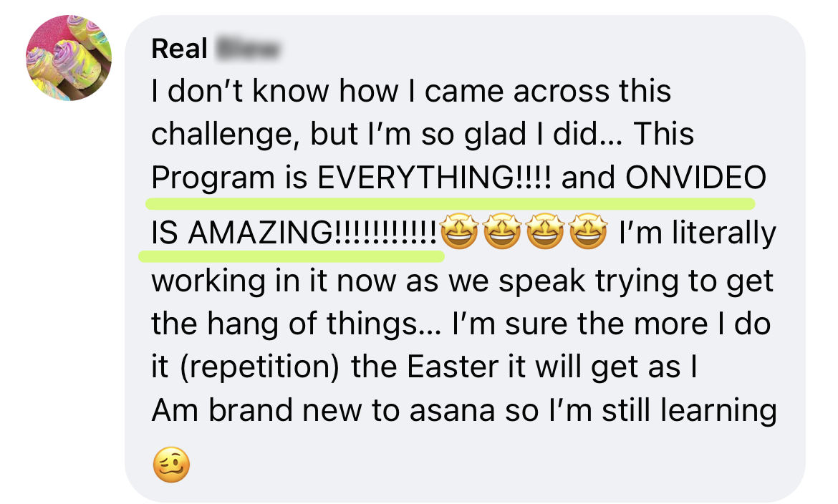The width and height of the screenshot is (838, 504).
Task: Tap the second star-eyes emoji
Action: (502, 231)
